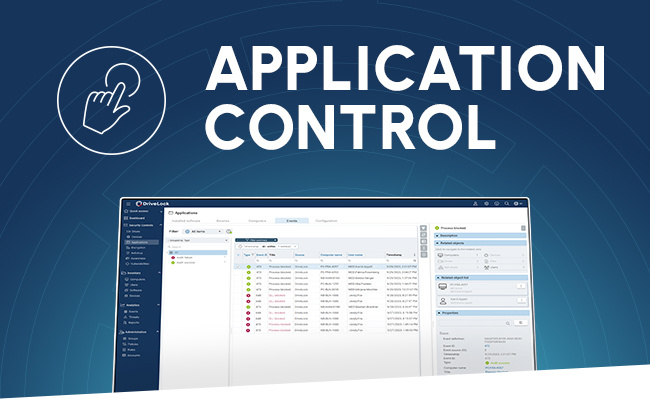Collapse the Related object list section
Viewport: 650px width, 400px height.
click(481, 278)
